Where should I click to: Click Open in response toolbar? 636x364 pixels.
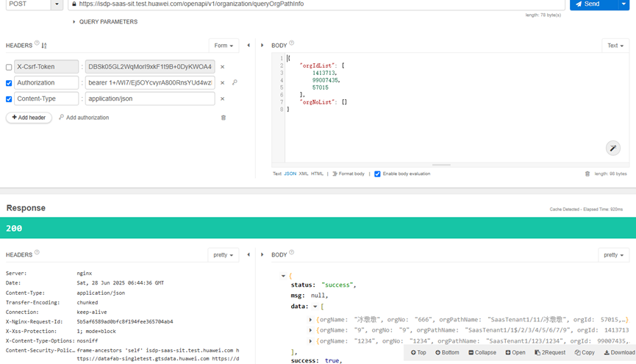[x=515, y=353]
